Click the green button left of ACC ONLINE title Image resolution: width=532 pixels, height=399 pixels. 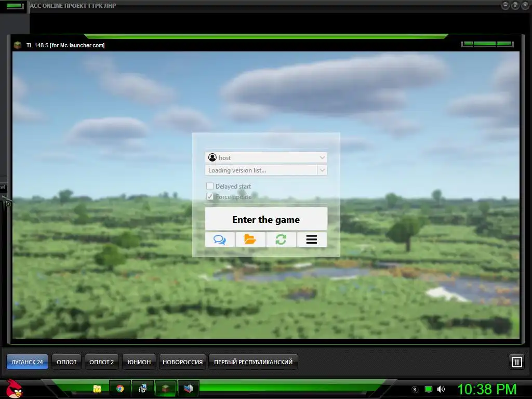coord(15,6)
